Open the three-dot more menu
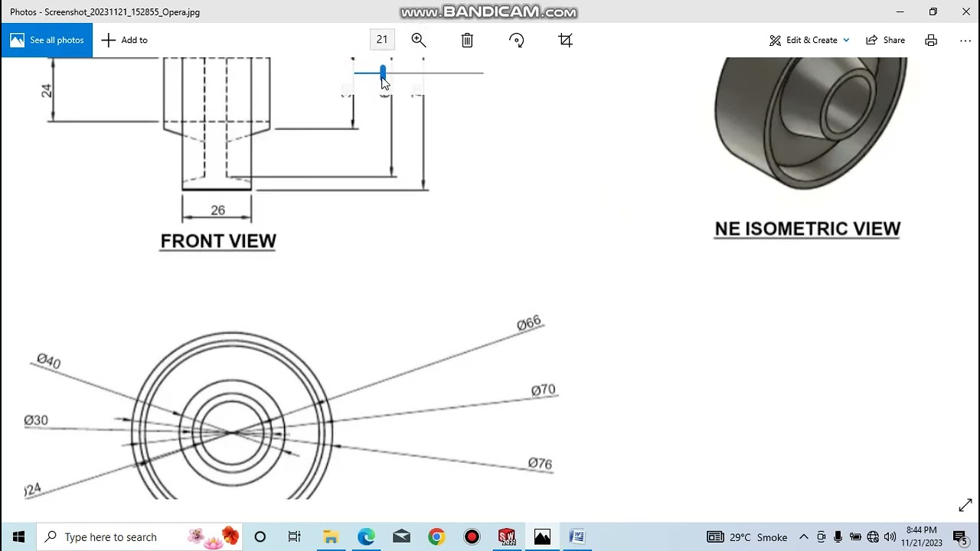The width and height of the screenshot is (980, 551). 965,40
